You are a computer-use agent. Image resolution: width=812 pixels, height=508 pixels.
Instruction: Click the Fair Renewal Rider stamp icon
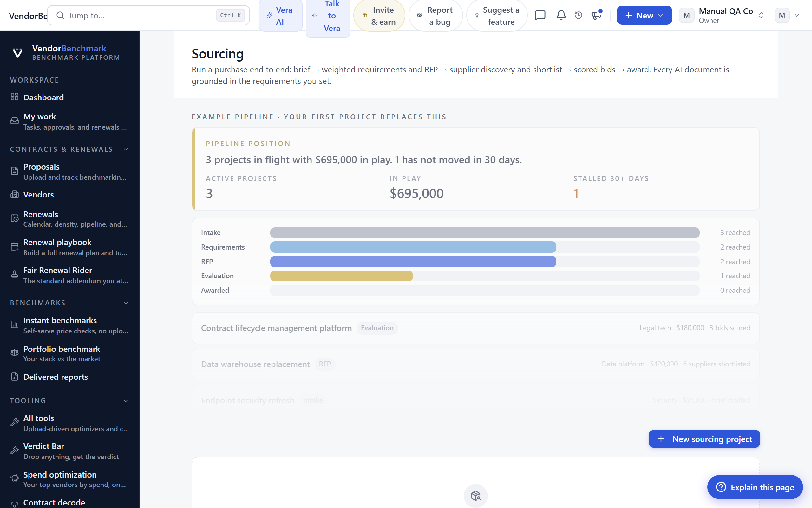point(14,275)
